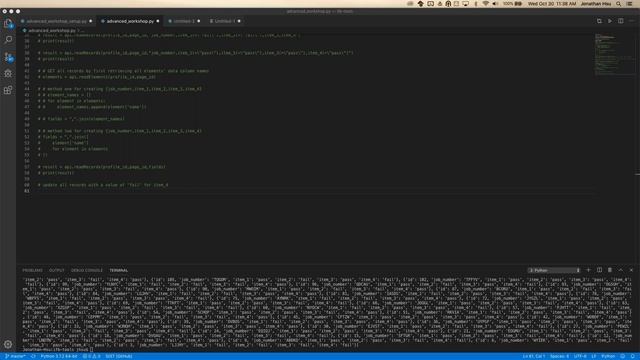The height and width of the screenshot is (360, 640).
Task: Click date and time in menu bar
Action: tap(552, 4)
